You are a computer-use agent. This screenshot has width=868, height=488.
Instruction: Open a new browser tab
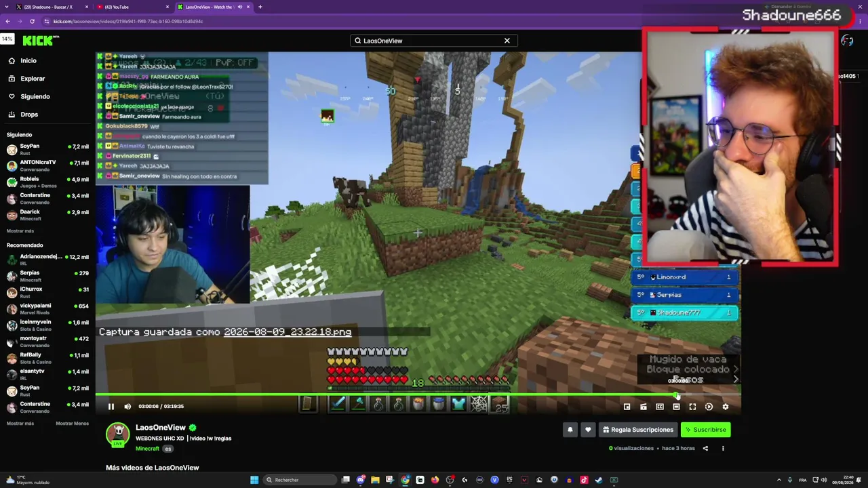click(x=260, y=7)
